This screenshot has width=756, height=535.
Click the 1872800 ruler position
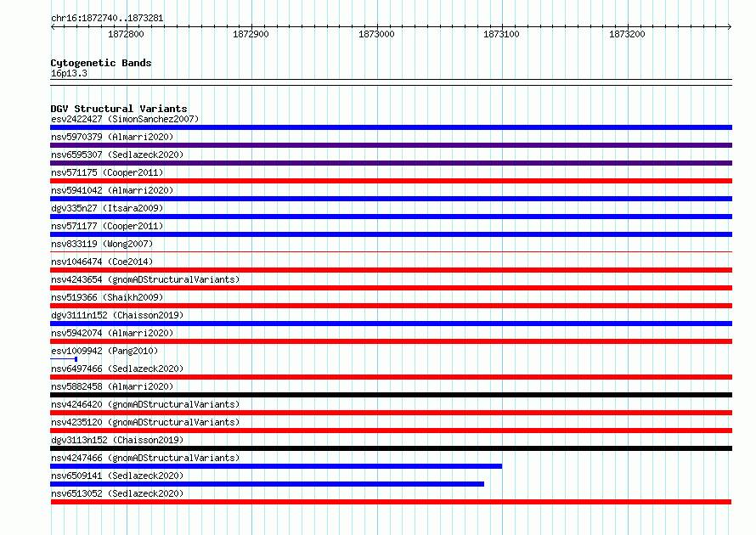click(126, 34)
